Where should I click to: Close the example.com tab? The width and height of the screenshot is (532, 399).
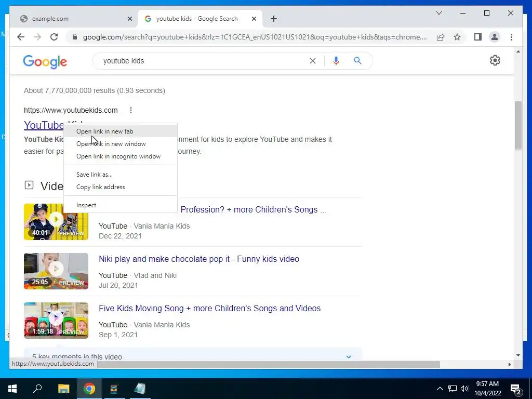coord(129,19)
